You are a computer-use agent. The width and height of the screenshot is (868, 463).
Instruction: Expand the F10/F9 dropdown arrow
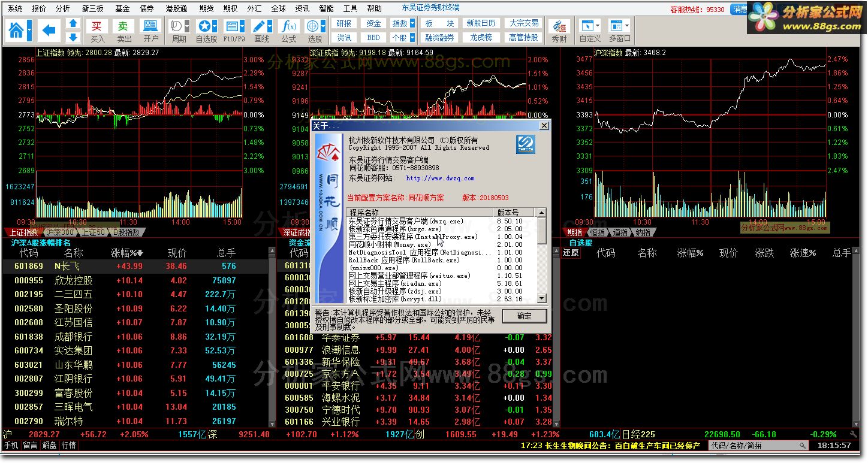click(242, 26)
